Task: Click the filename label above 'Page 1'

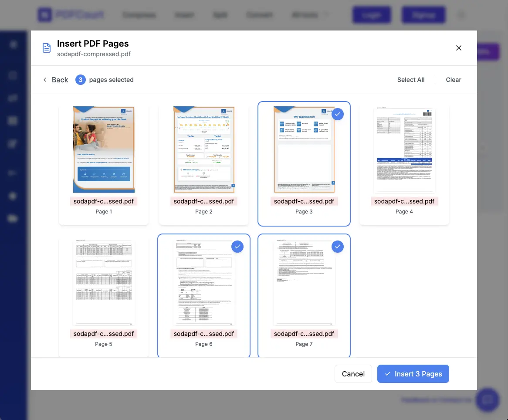Action: pyautogui.click(x=104, y=201)
